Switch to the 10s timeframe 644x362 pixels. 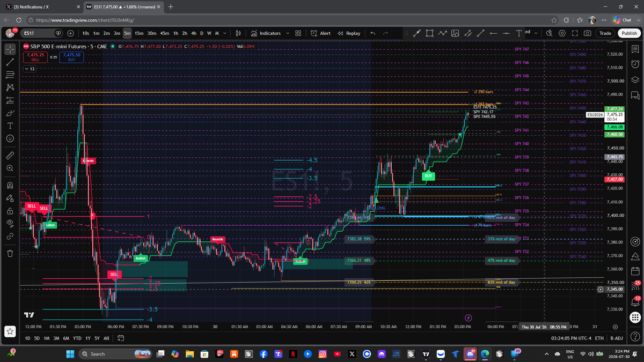point(86,33)
